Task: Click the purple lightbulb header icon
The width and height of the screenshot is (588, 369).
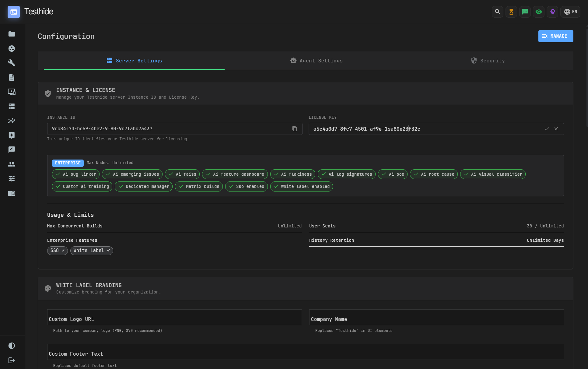Action: [x=552, y=12]
